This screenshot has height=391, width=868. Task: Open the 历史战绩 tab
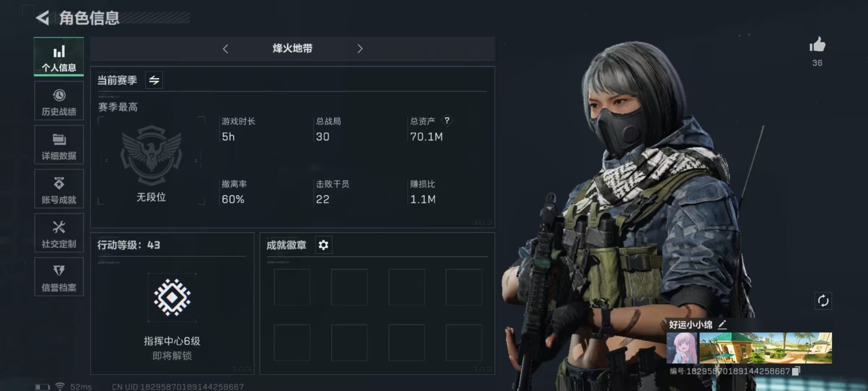click(x=59, y=101)
